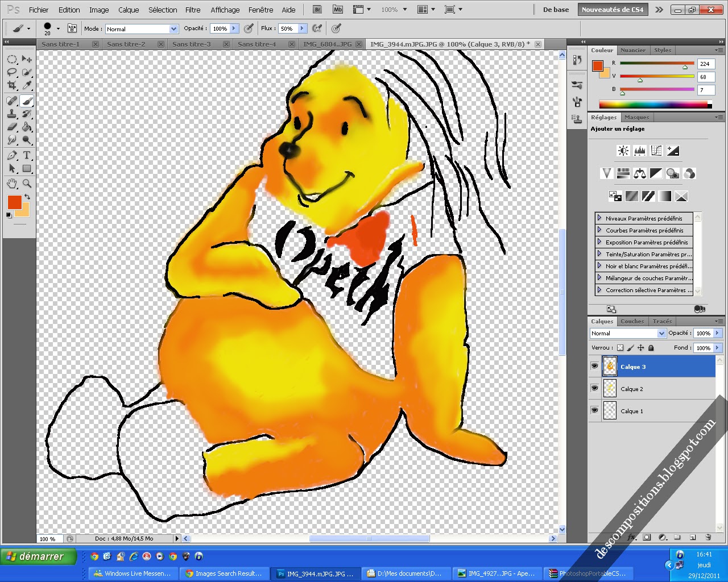Hide Calque 3 layer visibility
Viewport: 728px width, 582px height.
point(594,367)
